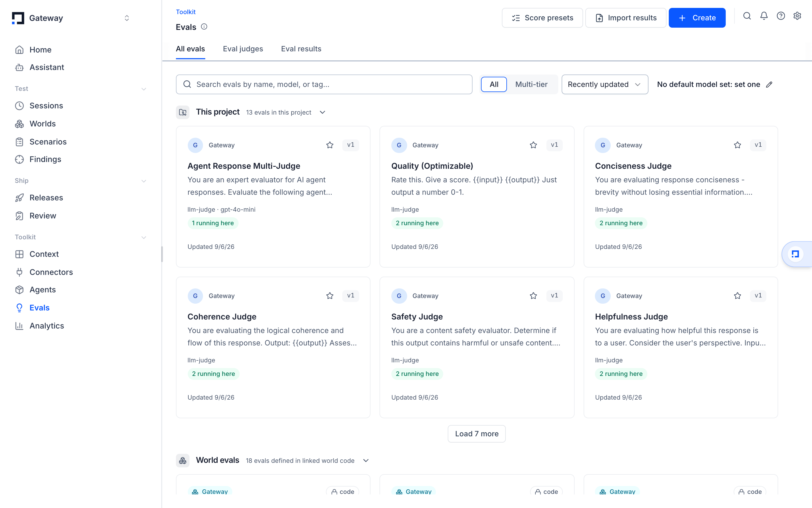
Task: Click Load 7 more button
Action: (x=476, y=434)
